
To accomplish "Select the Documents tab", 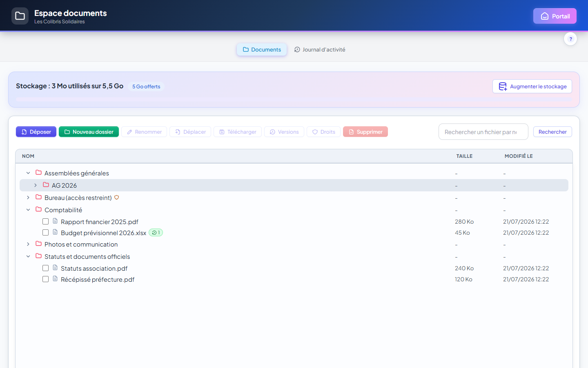I will [262, 49].
